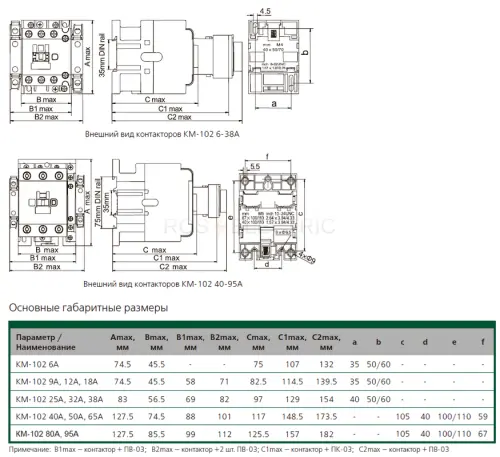This screenshot has width=500, height=457.
Task: Click the 'Параметр / Наименование' column header
Action: click(46, 342)
